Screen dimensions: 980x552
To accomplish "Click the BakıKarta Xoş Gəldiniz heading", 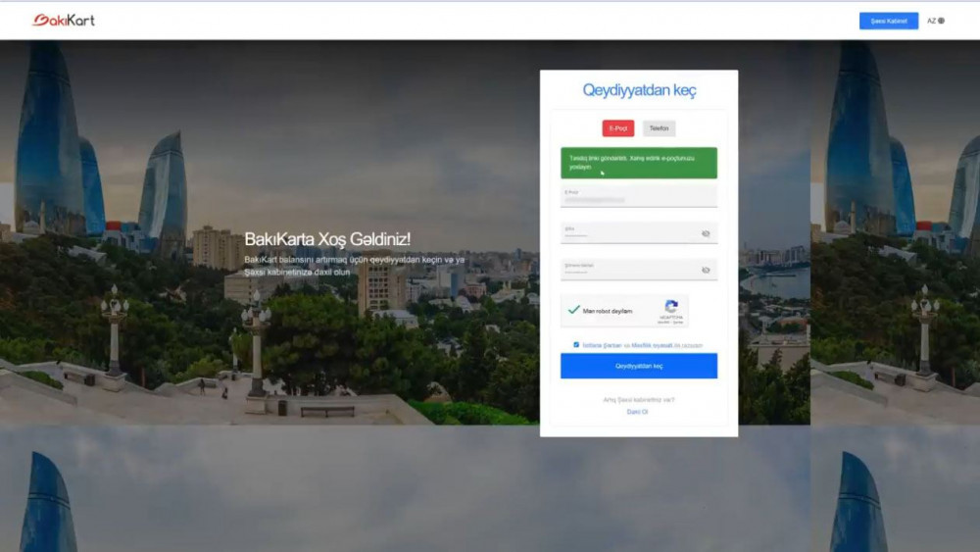I will [327, 239].
